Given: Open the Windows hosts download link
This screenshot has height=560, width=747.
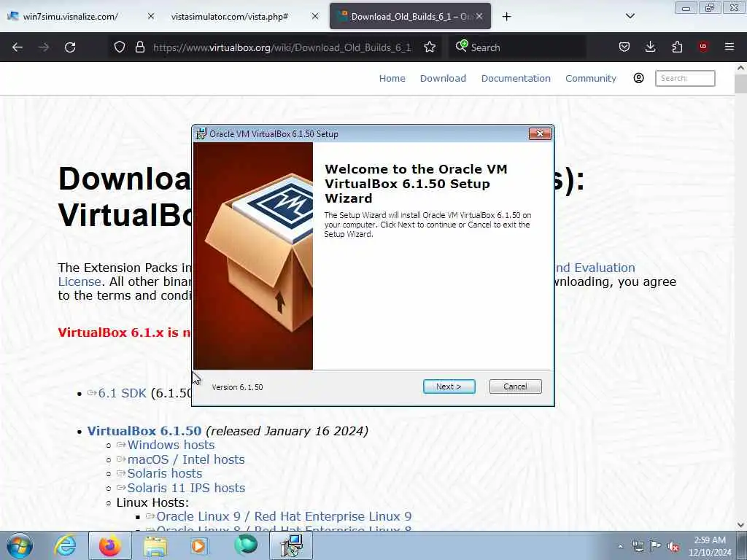Looking at the screenshot, I should coord(171,445).
